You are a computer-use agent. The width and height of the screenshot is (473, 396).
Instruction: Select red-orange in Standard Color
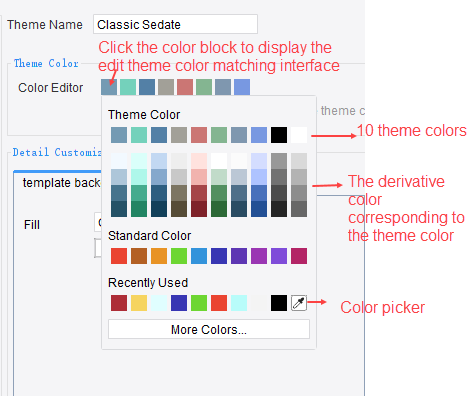119,256
